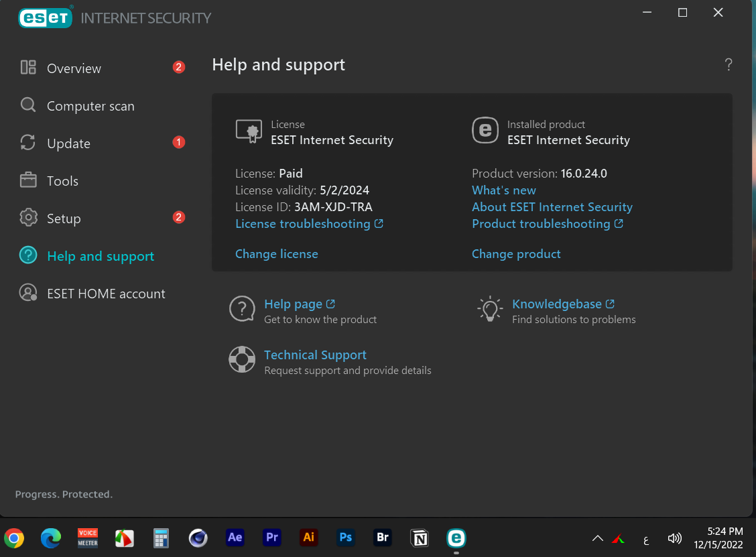Click the Update refresh arrows icon

[x=28, y=142]
